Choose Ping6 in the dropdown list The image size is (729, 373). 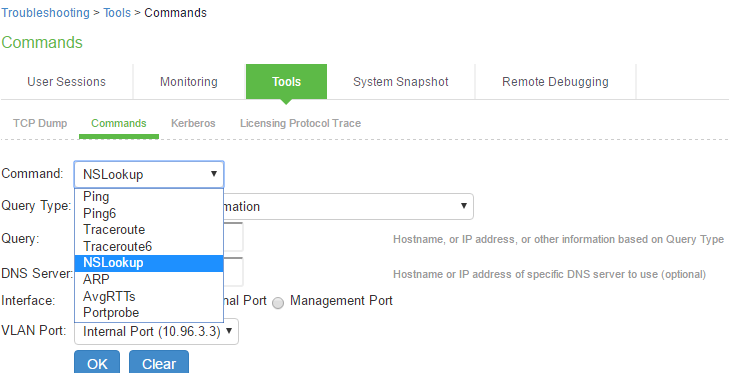click(149, 213)
